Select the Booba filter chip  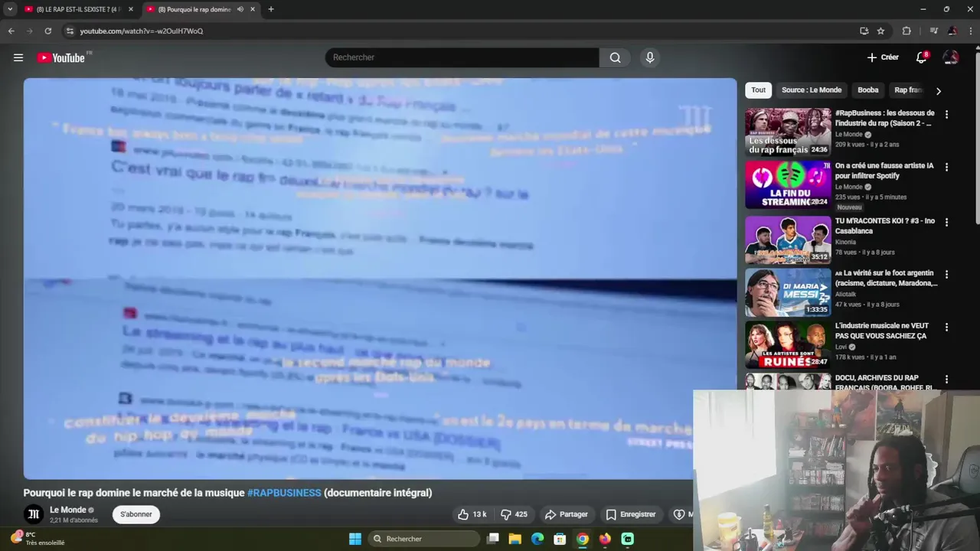867,90
